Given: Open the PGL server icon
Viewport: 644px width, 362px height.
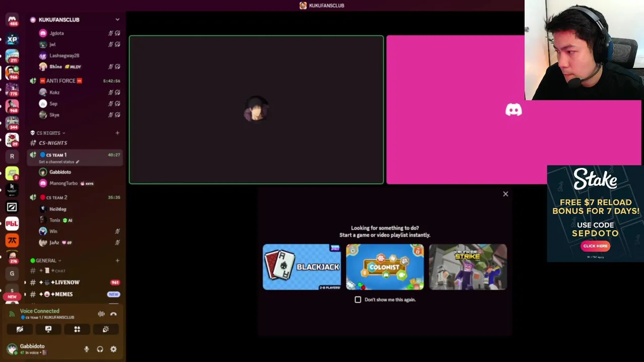Looking at the screenshot, I should (x=12, y=223).
